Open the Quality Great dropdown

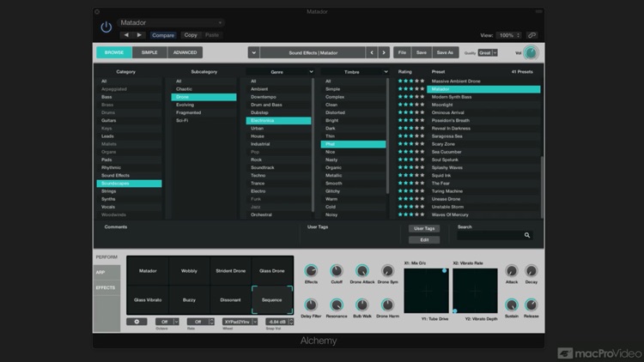point(488,53)
